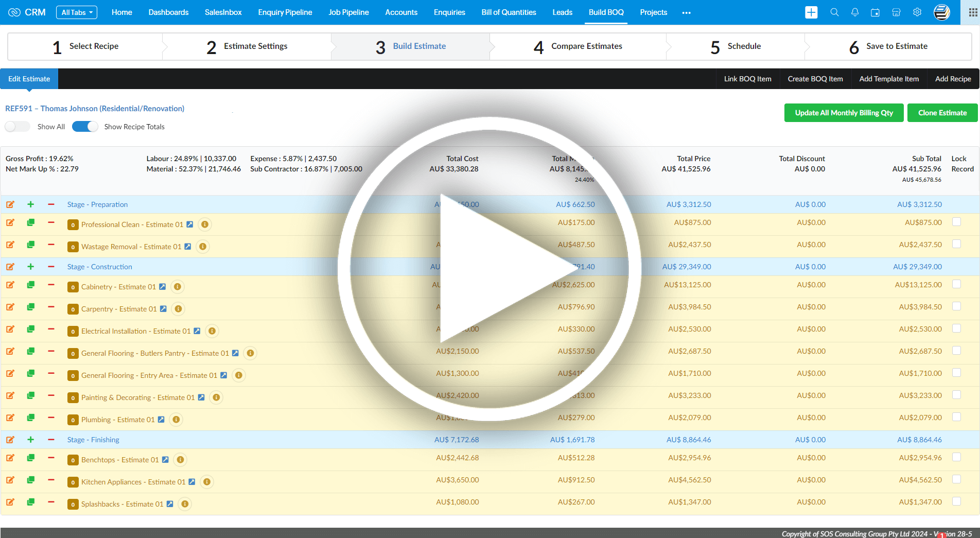Open the calendar icon in top bar
The width and height of the screenshot is (980, 538).
click(x=875, y=12)
